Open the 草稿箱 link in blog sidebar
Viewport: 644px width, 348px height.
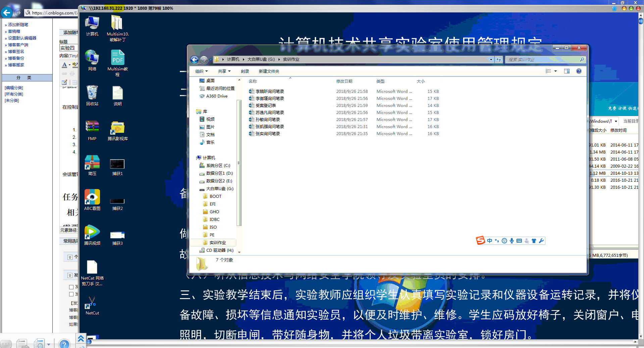(14, 31)
